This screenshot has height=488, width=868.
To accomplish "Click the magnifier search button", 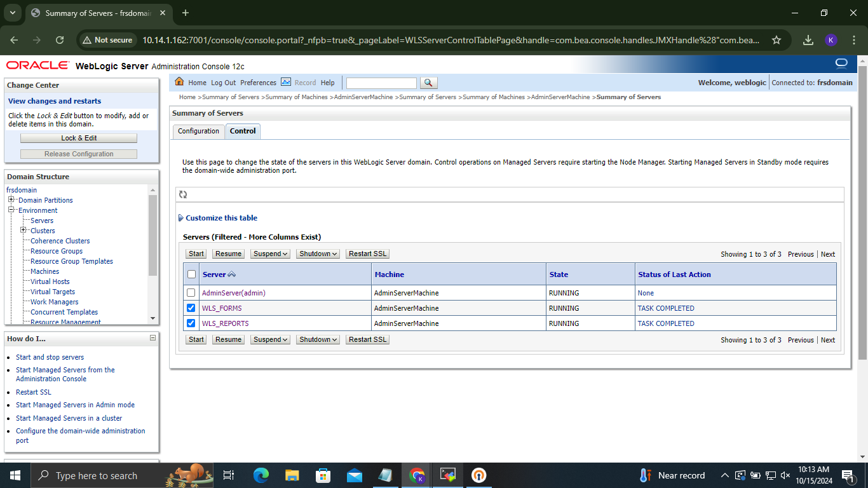I will pos(429,83).
